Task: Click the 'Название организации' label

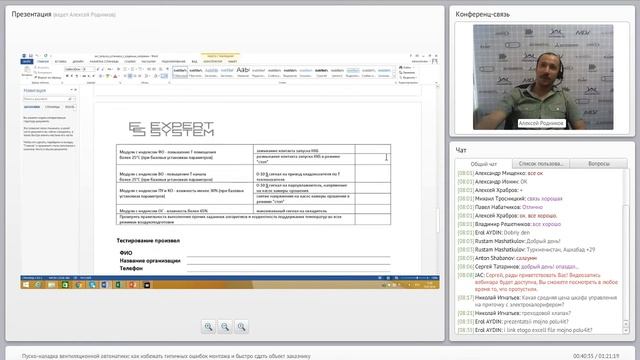Action: click(x=150, y=260)
